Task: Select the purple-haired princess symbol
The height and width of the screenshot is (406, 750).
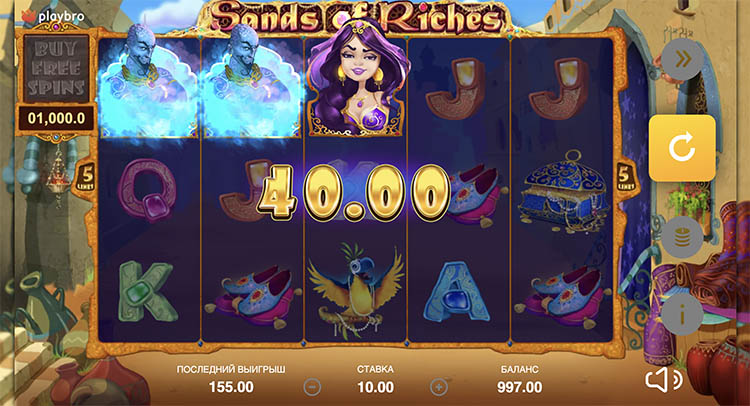Action: pos(356,81)
